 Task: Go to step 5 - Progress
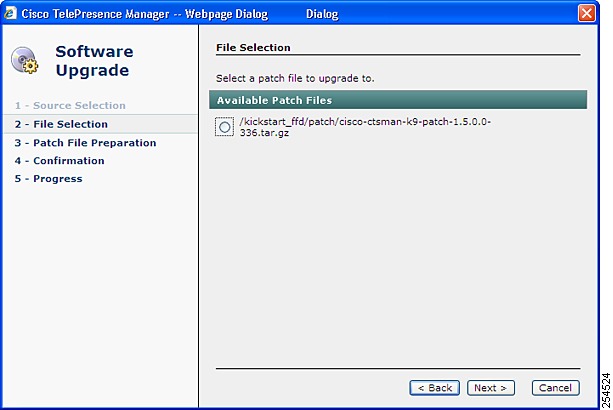(49, 179)
